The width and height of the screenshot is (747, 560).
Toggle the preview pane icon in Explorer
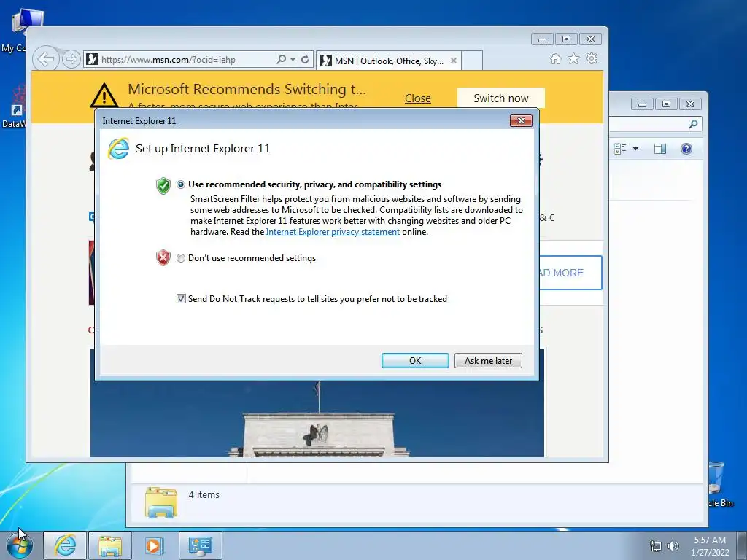pyautogui.click(x=659, y=149)
